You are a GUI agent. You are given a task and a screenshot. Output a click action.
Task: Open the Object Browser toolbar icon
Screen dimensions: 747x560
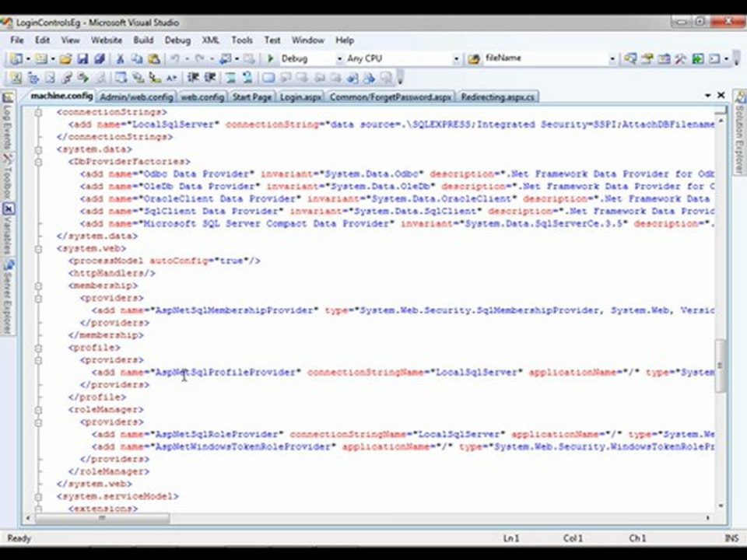click(x=664, y=58)
